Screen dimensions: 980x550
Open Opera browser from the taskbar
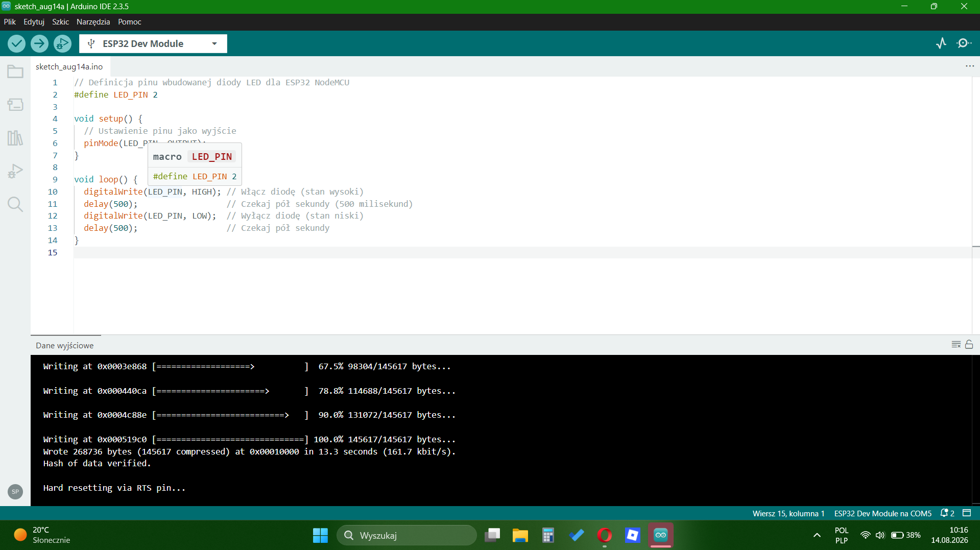point(605,535)
